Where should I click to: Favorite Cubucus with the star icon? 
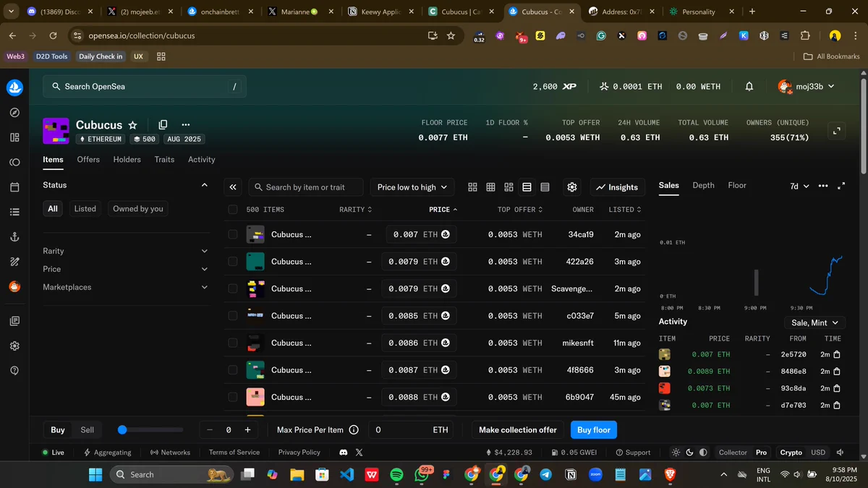pyautogui.click(x=133, y=125)
